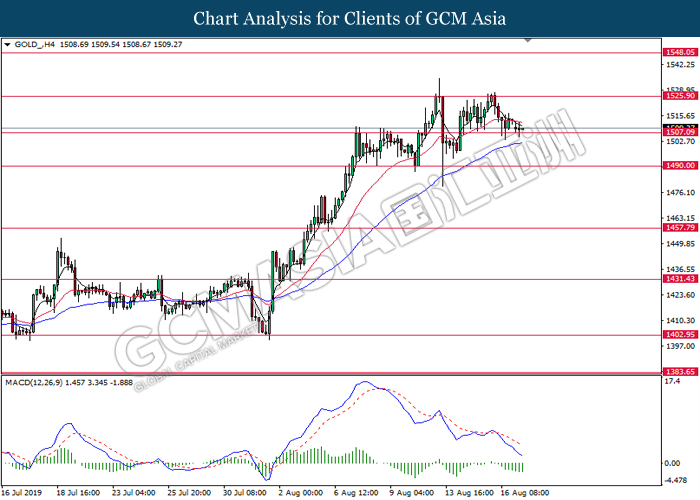This screenshot has width=700, height=500.
Task: Click the 9 Aug 04:00 time label
Action: [x=412, y=493]
